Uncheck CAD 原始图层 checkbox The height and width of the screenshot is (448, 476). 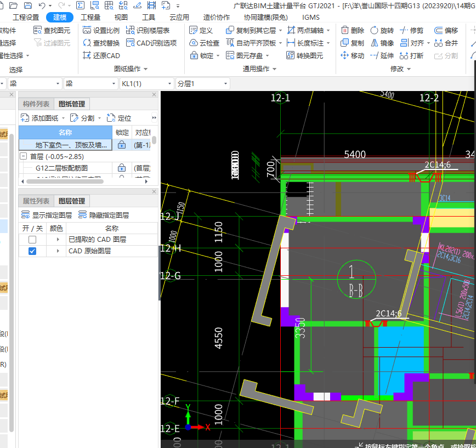[x=32, y=251]
